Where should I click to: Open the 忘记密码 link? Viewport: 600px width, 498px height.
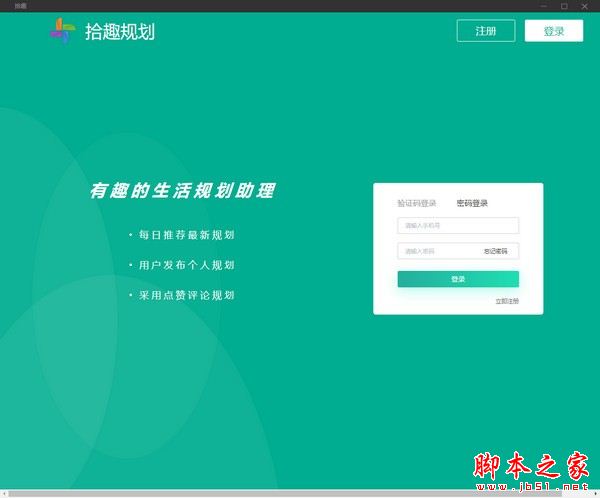click(x=496, y=251)
